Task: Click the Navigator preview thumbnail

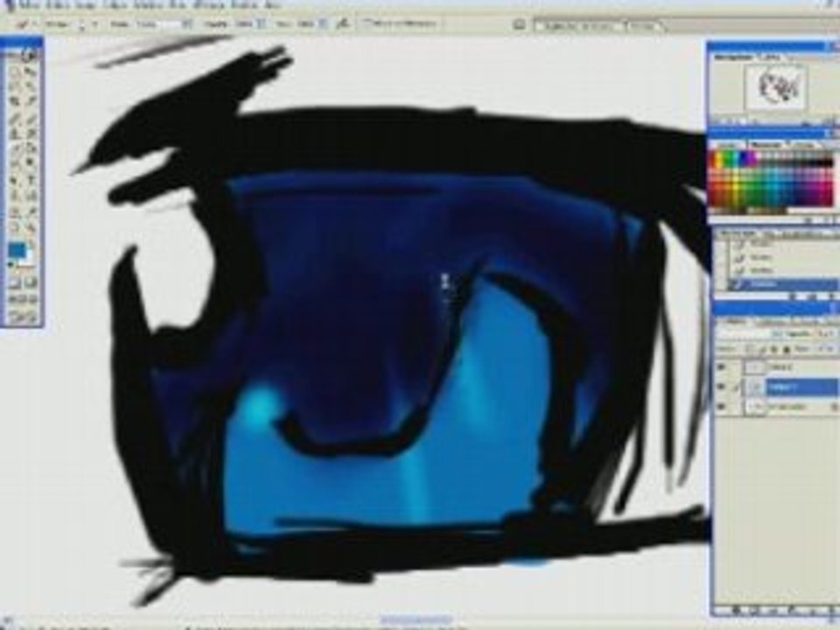Action: [774, 87]
